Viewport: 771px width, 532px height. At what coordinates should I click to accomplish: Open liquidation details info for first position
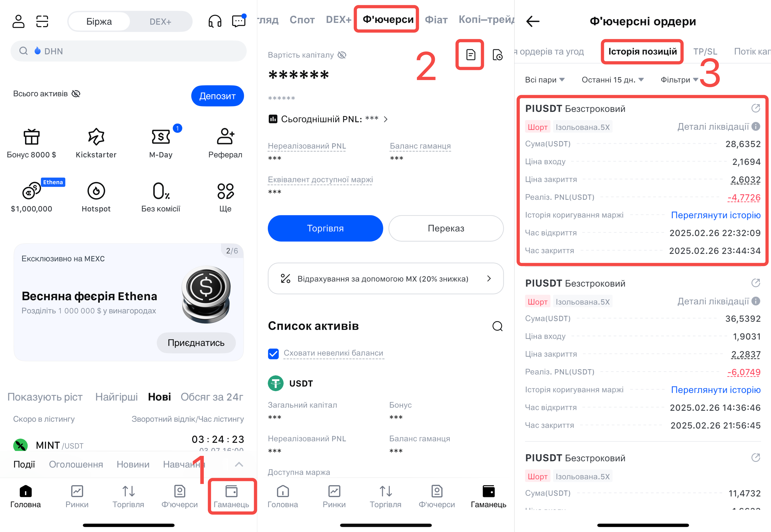pyautogui.click(x=756, y=127)
